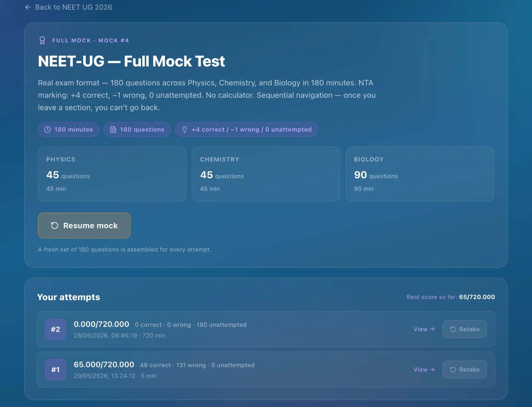This screenshot has width=532, height=407.
Task: Click the arrow next to View for attempt #2
Action: (432, 329)
